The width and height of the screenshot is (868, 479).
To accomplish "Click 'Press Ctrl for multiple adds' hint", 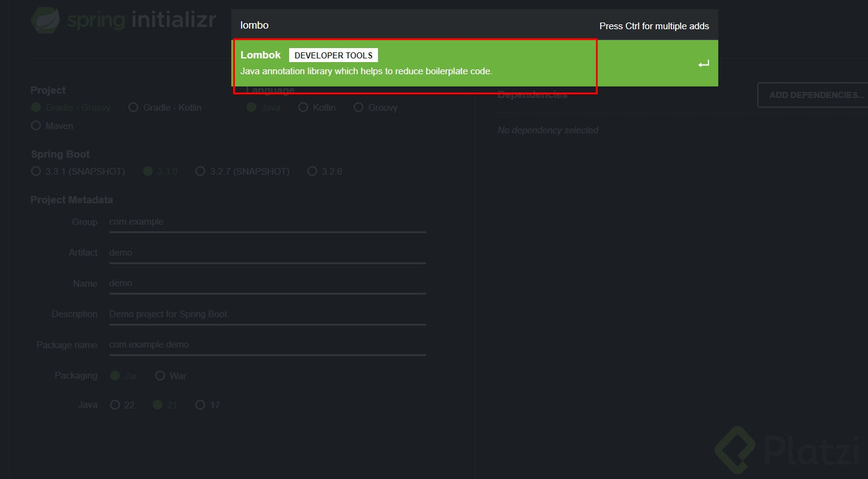I will 654,26.
